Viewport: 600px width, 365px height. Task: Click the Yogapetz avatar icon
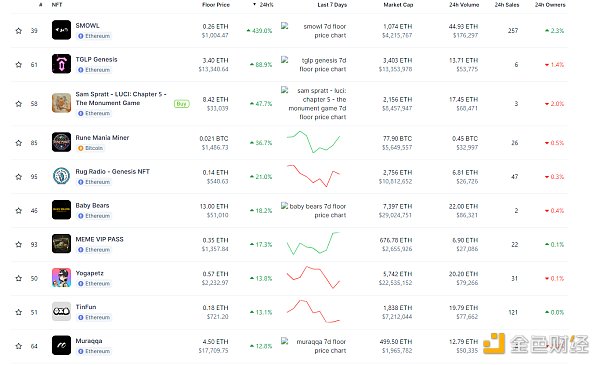[61, 278]
